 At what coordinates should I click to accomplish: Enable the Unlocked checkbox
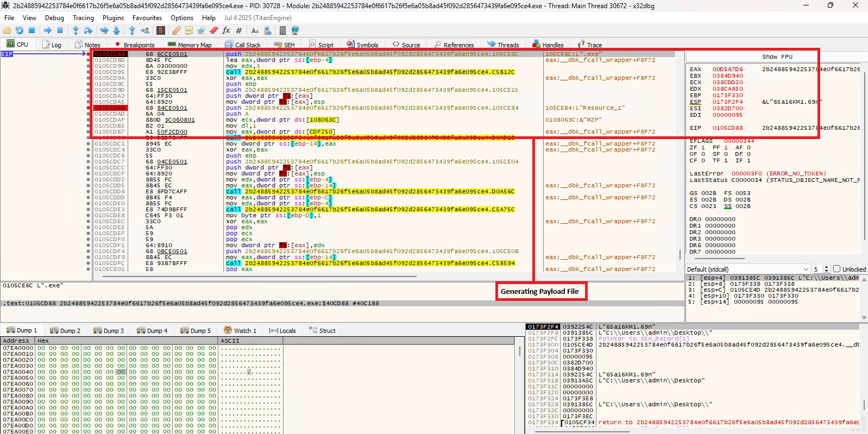pyautogui.click(x=837, y=269)
